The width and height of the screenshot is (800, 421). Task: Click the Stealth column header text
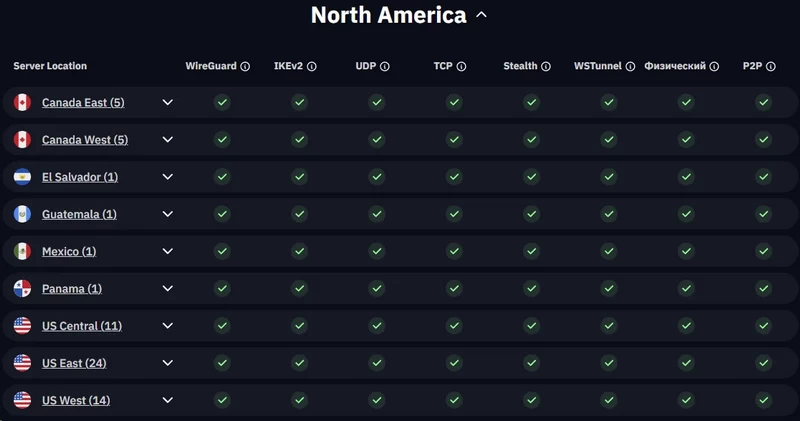[x=520, y=66]
